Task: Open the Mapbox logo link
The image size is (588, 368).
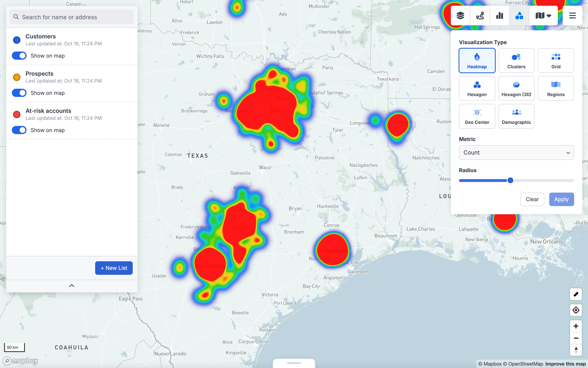Action: (x=20, y=360)
